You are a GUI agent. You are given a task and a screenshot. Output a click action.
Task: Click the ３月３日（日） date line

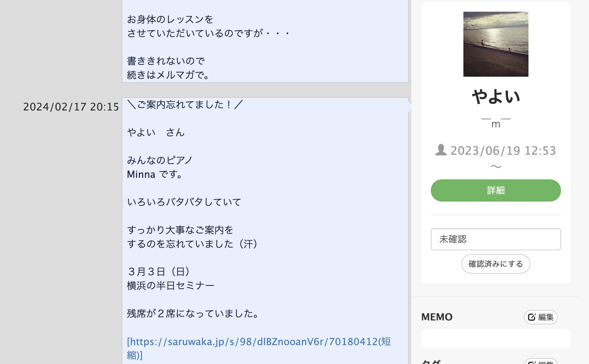click(x=158, y=272)
